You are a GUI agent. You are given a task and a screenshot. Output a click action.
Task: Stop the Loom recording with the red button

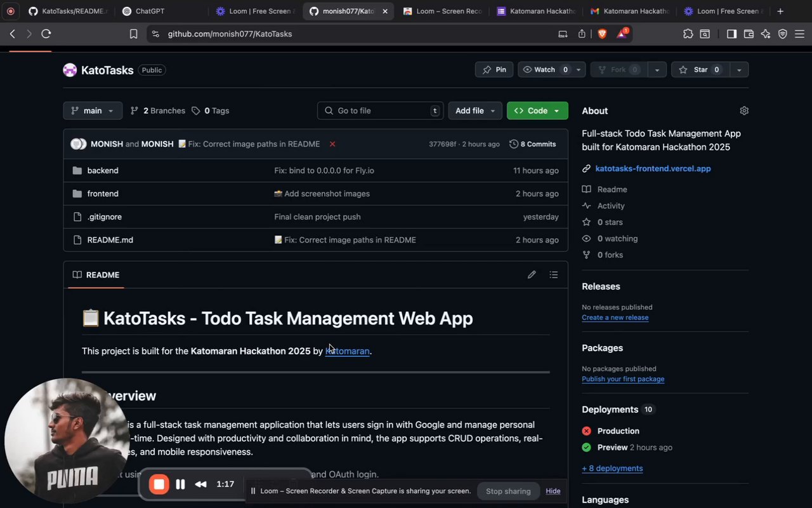pyautogui.click(x=159, y=485)
